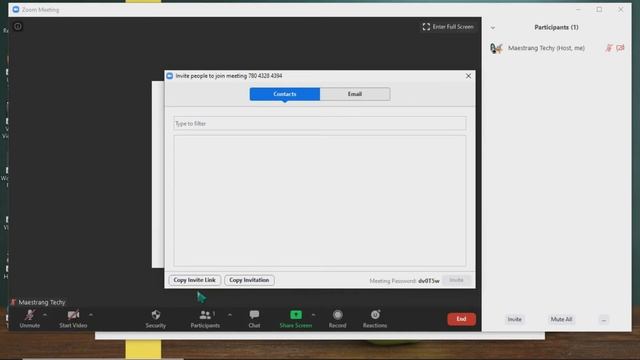
Task: Expand share options arrow beside Share Screen
Action: coord(313,315)
